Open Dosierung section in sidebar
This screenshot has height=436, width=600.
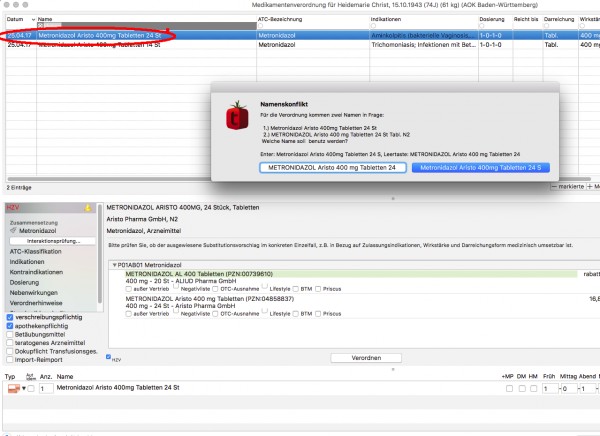24,283
